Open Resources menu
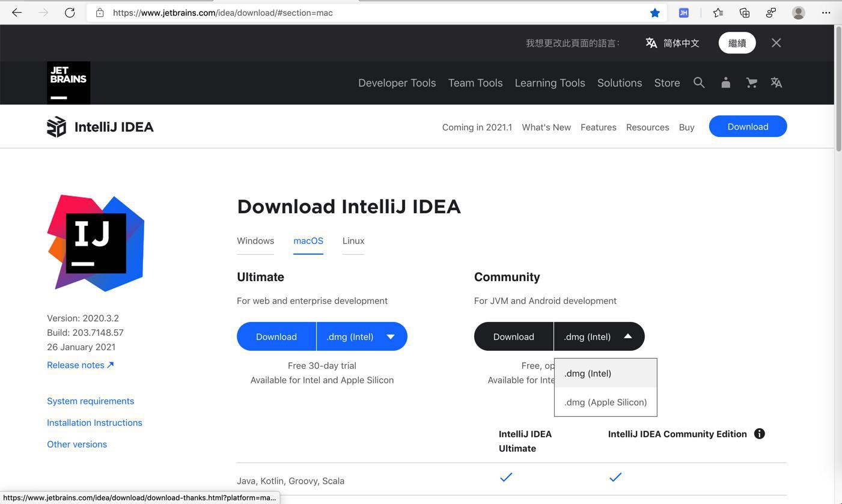This screenshot has height=504, width=842. [x=648, y=127]
